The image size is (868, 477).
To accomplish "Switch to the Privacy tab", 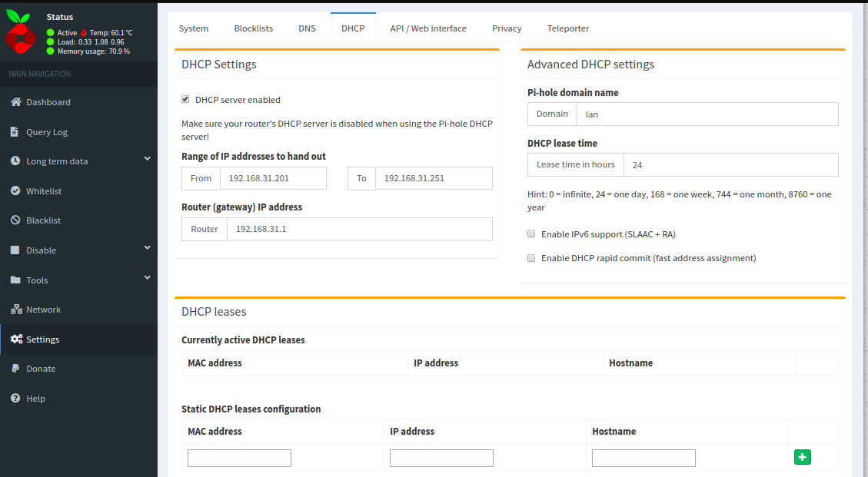I will (507, 28).
